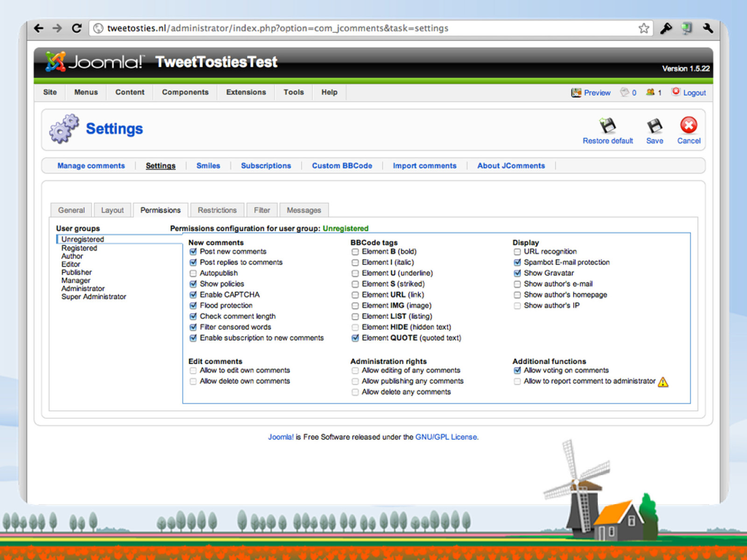
Task: Toggle Enable CAPTCHA checkbox
Action: (193, 295)
